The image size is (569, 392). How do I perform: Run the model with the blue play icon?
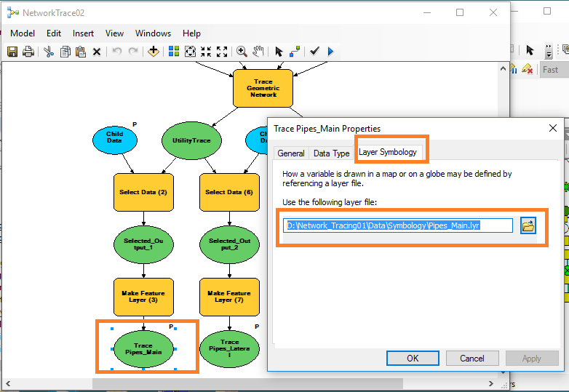[x=330, y=52]
